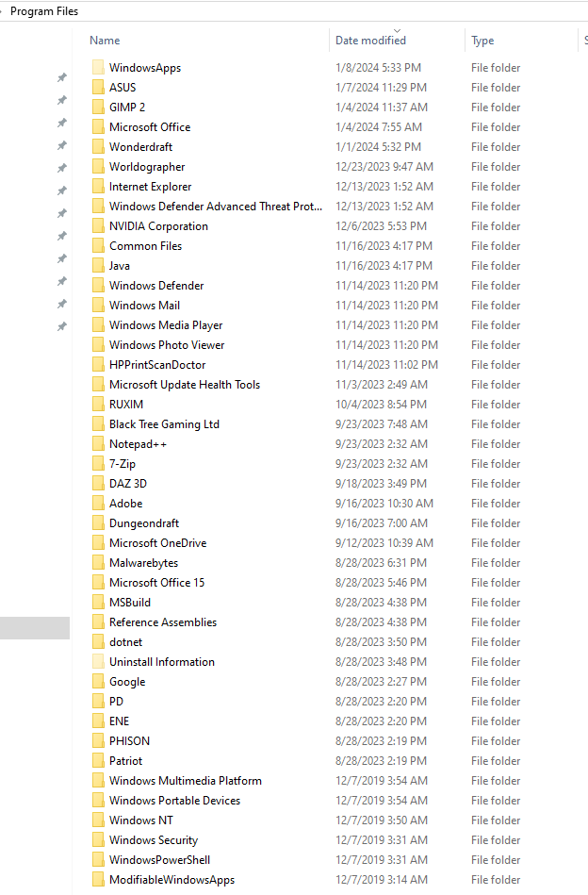The width and height of the screenshot is (588, 895).
Task: Click the PHISON folder icon
Action: (x=98, y=741)
